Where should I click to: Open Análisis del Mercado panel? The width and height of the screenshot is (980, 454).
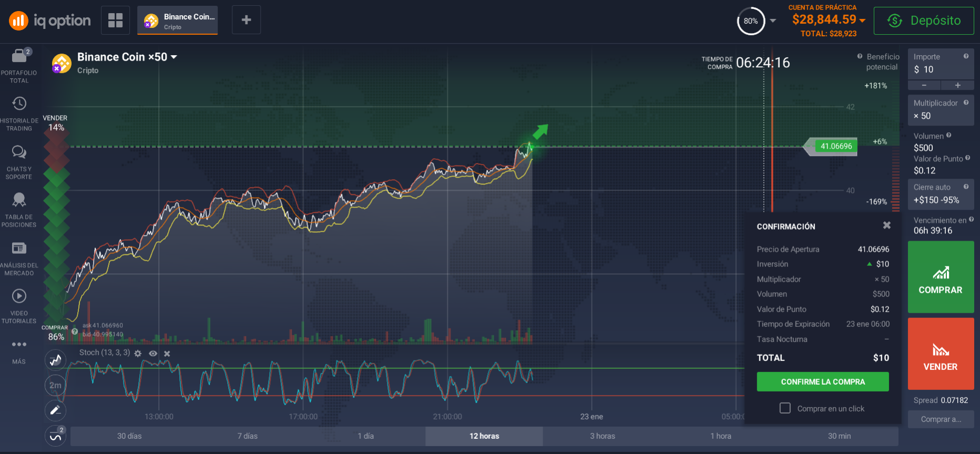19,248
